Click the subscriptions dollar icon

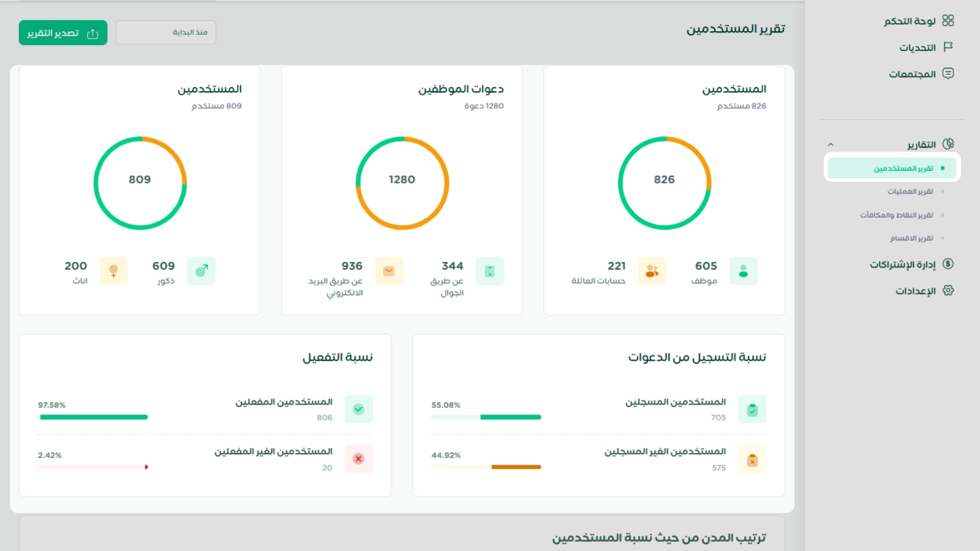948,264
